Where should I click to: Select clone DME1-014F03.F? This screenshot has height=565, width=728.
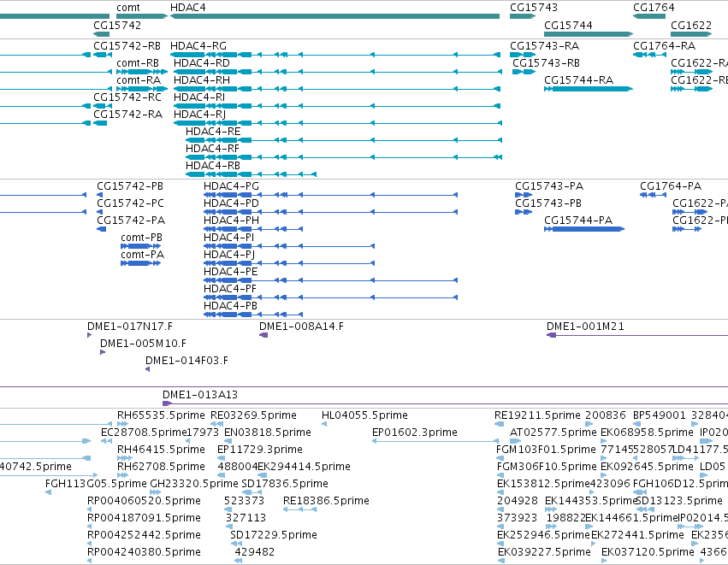pyautogui.click(x=186, y=361)
